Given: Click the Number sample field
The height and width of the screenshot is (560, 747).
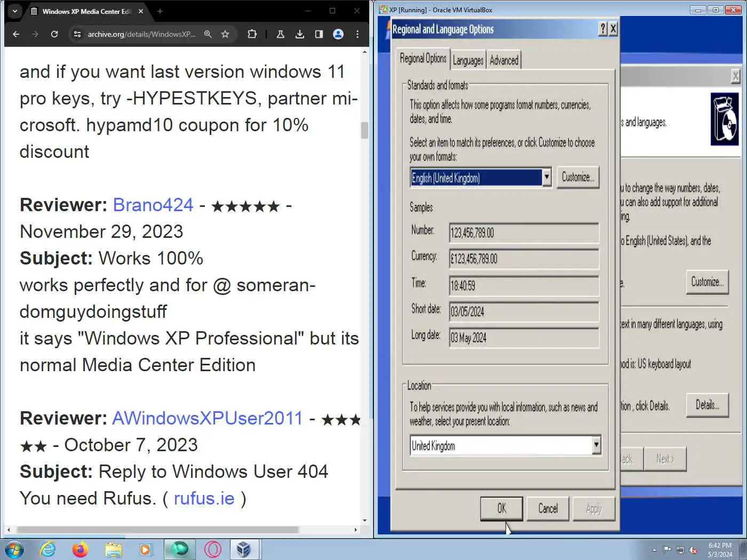Looking at the screenshot, I should tap(524, 233).
